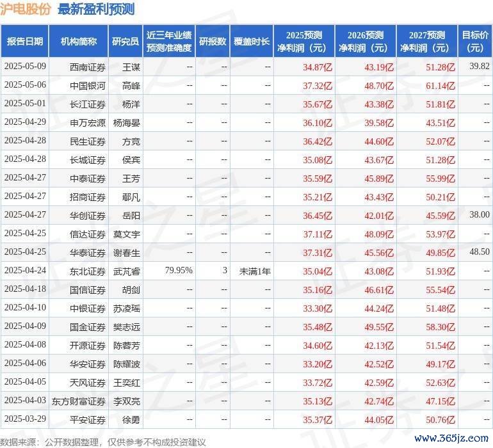Viewport: 493px width, 448px height.
Task: Click researcher name 樊志远
Action: (x=127, y=327)
